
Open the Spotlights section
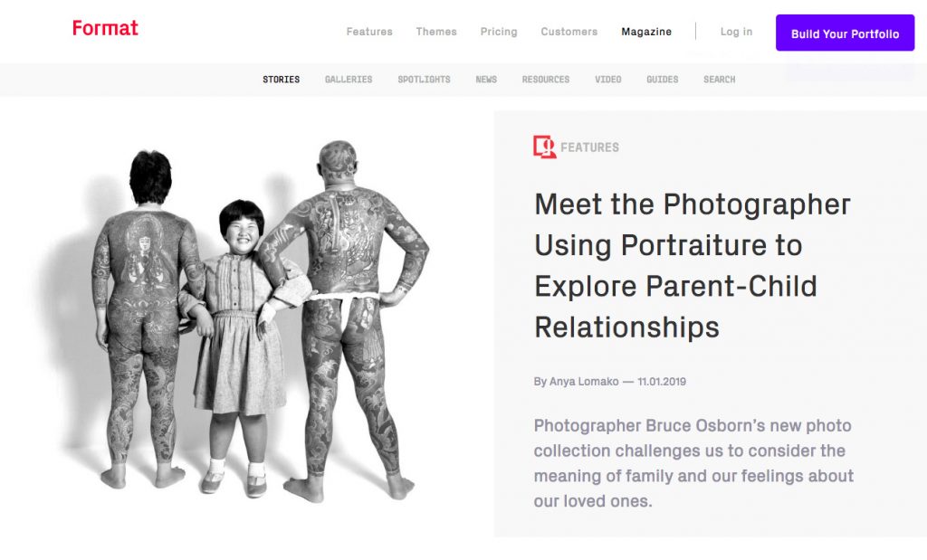tap(424, 80)
